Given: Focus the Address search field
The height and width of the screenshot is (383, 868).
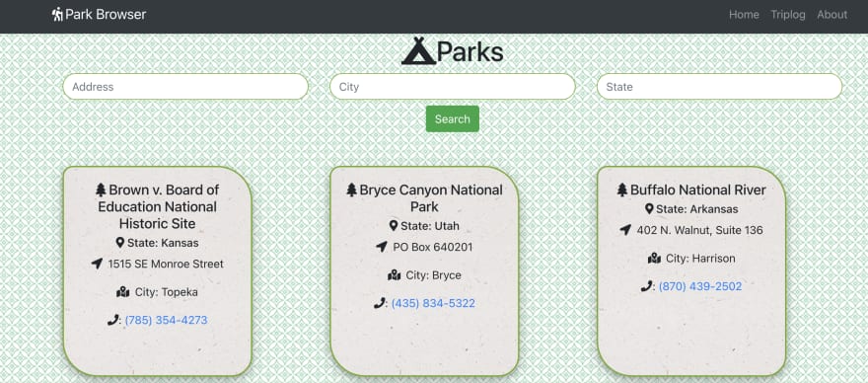Looking at the screenshot, I should 185,87.
